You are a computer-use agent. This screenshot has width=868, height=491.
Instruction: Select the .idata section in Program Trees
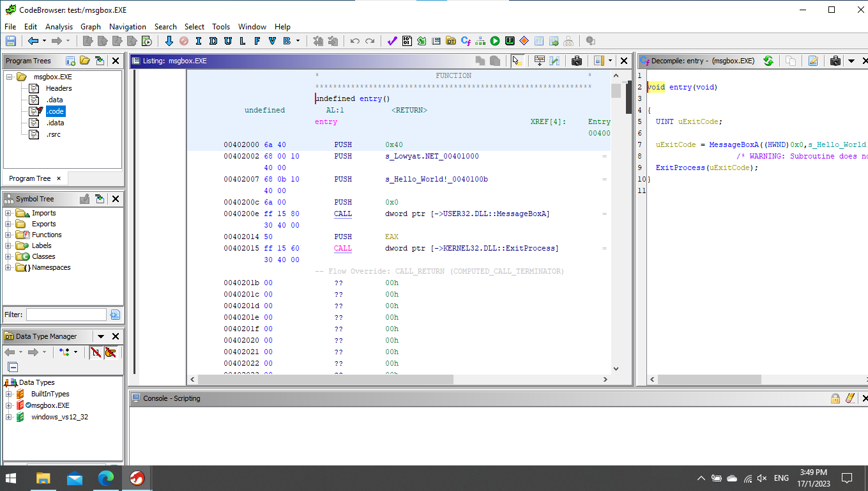tap(55, 123)
